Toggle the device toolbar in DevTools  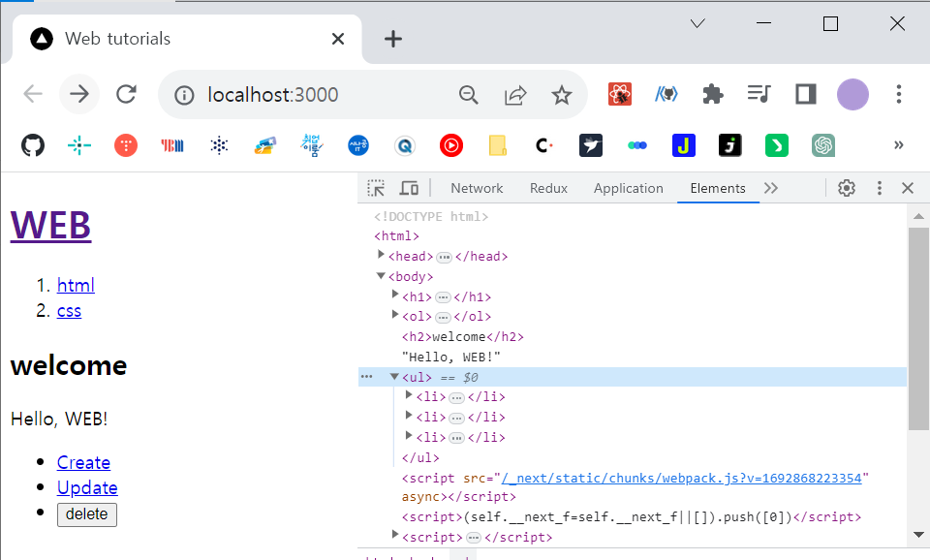tap(409, 188)
